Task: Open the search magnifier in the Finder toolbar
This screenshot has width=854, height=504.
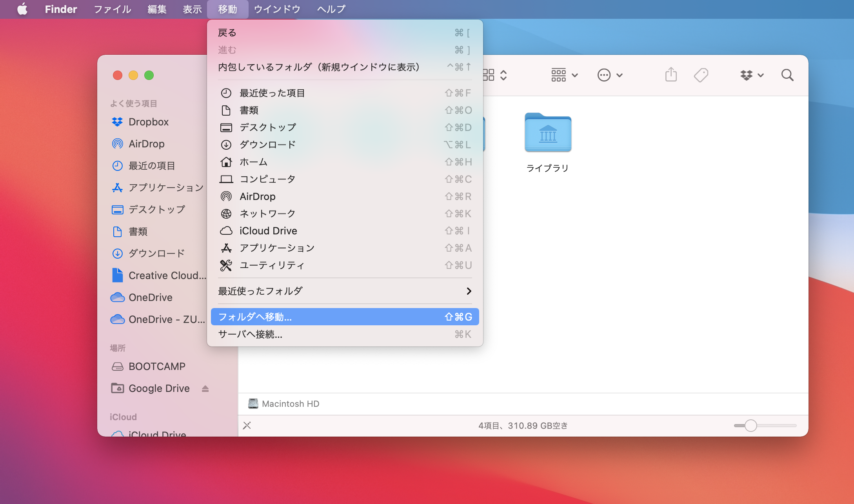Action: 787,75
